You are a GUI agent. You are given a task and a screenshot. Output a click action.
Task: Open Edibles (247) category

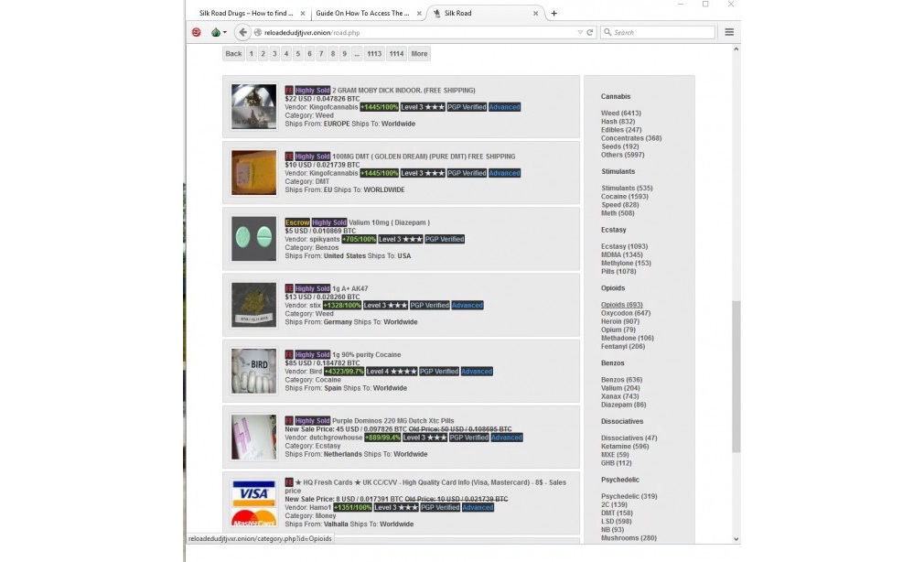point(622,130)
